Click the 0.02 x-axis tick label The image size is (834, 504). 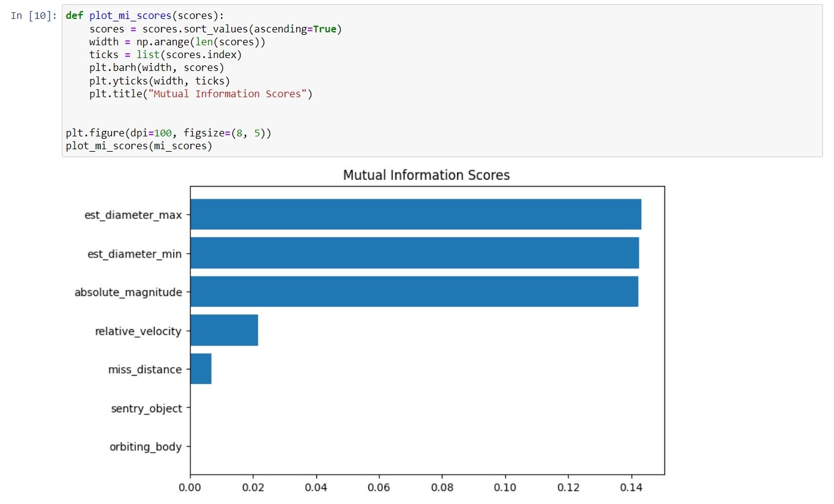[253, 487]
